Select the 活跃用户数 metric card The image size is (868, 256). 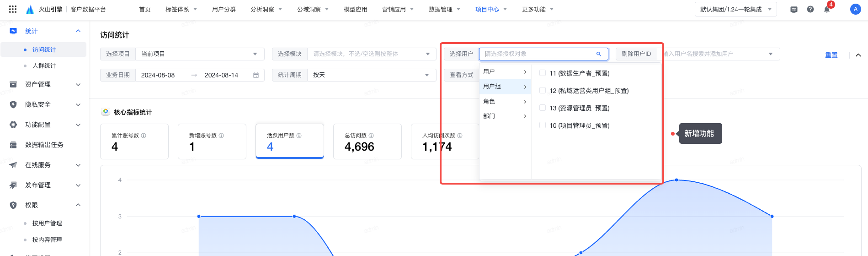click(x=290, y=142)
